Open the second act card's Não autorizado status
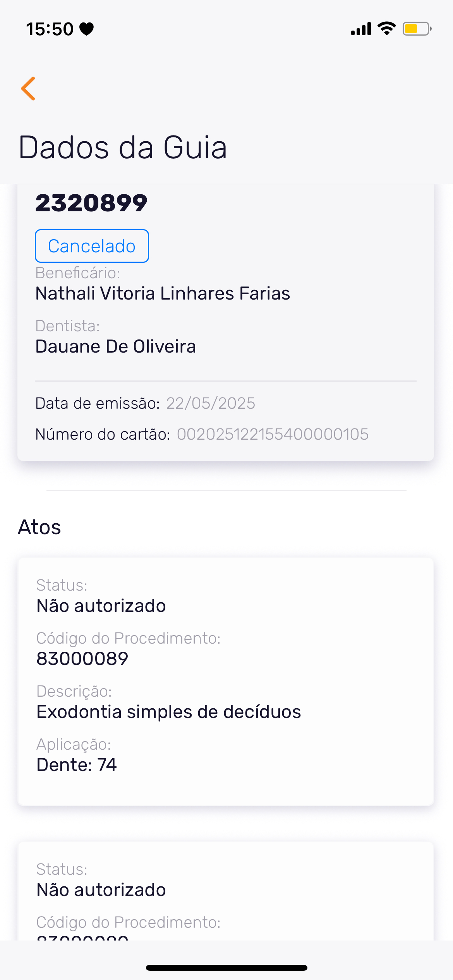Image resolution: width=453 pixels, height=980 pixels. coord(101,890)
